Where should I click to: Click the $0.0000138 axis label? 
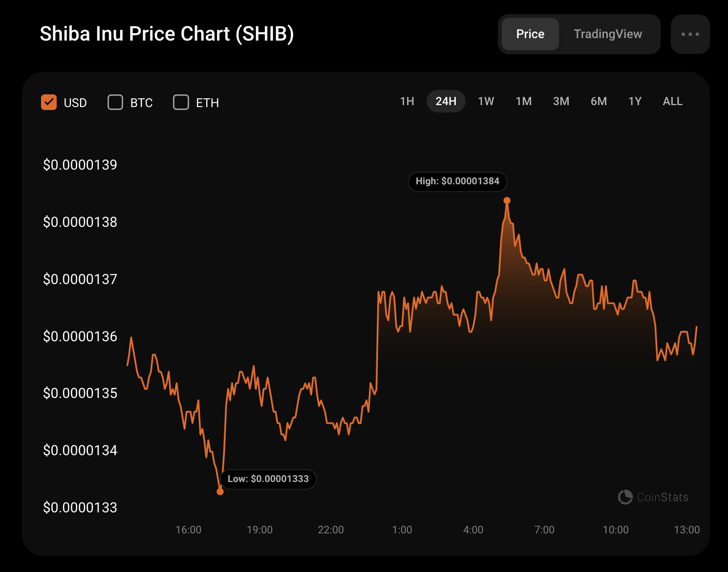[x=80, y=222]
